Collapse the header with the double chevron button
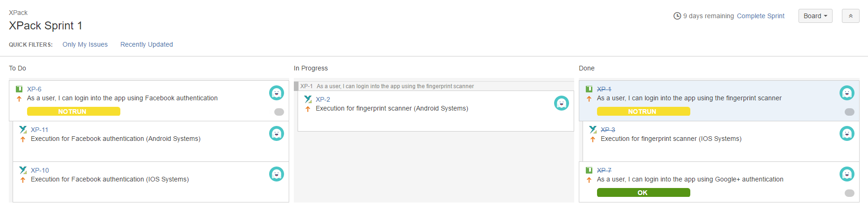Image resolution: width=868 pixels, height=216 pixels. (851, 16)
